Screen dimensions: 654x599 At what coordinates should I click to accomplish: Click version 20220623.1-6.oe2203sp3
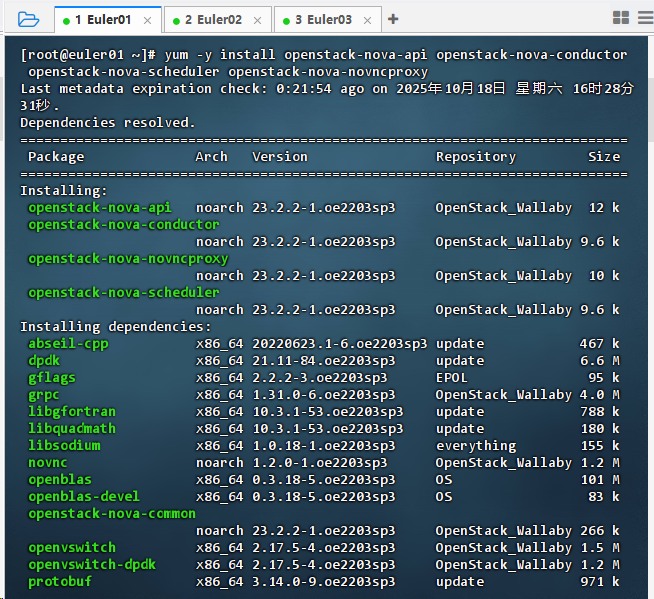click(340, 344)
